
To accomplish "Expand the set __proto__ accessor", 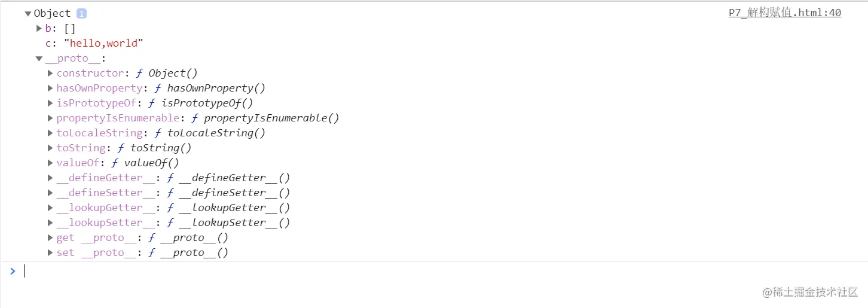I will [50, 252].
